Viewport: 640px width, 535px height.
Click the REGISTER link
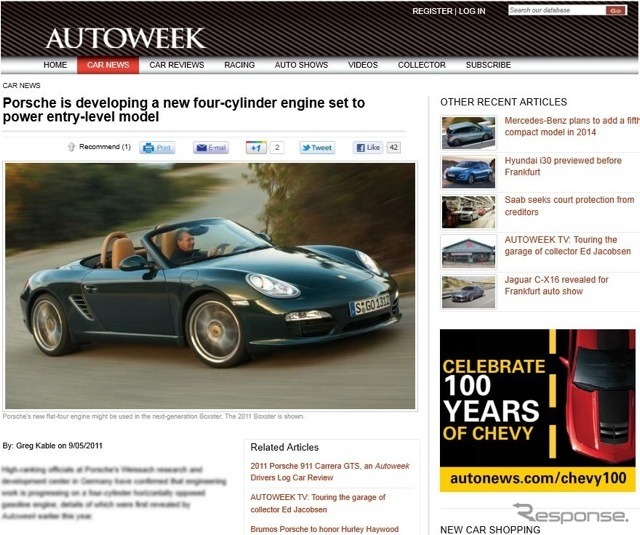coord(432,11)
